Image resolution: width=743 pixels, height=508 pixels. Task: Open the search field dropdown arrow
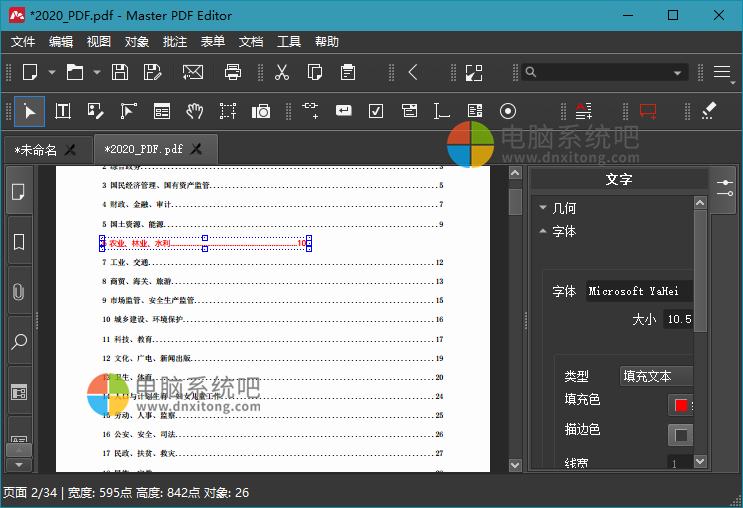point(678,73)
